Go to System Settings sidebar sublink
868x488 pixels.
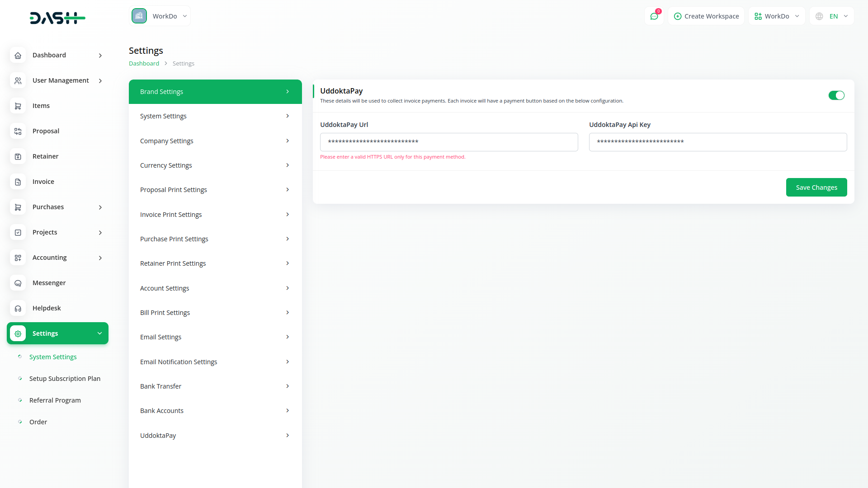53,357
